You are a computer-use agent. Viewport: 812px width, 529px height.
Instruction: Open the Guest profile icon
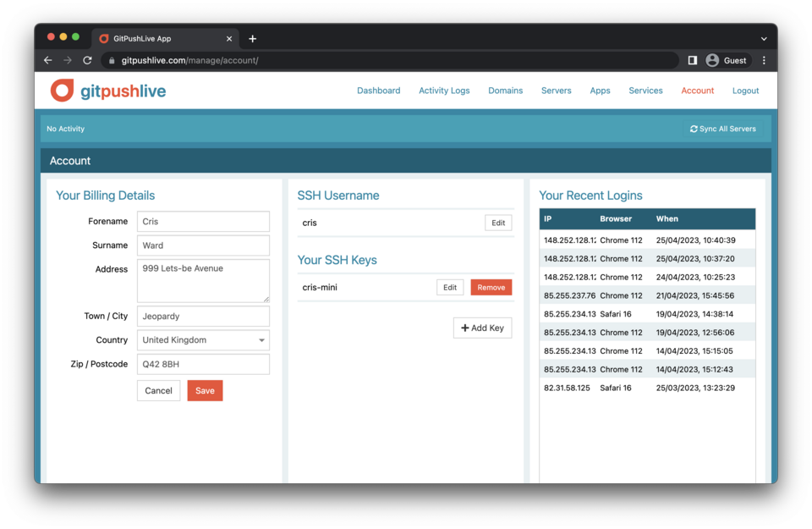click(712, 60)
